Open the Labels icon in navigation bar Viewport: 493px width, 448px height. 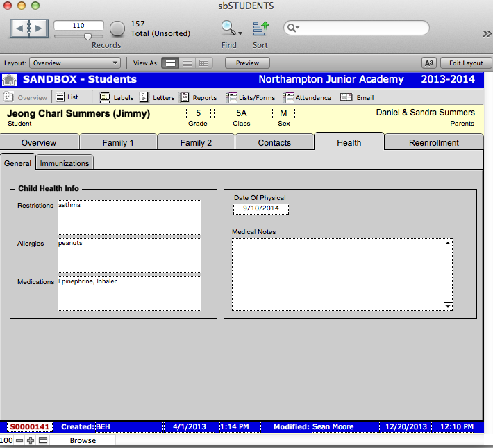pyautogui.click(x=106, y=97)
